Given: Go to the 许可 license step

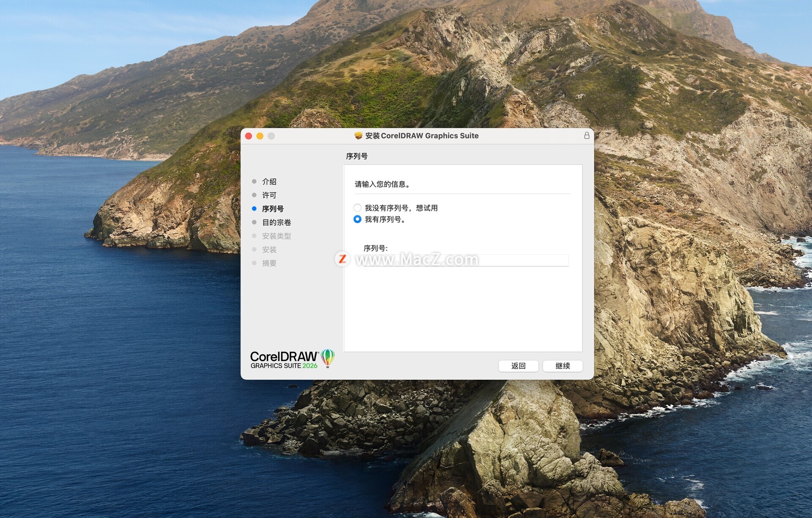Looking at the screenshot, I should tap(269, 195).
